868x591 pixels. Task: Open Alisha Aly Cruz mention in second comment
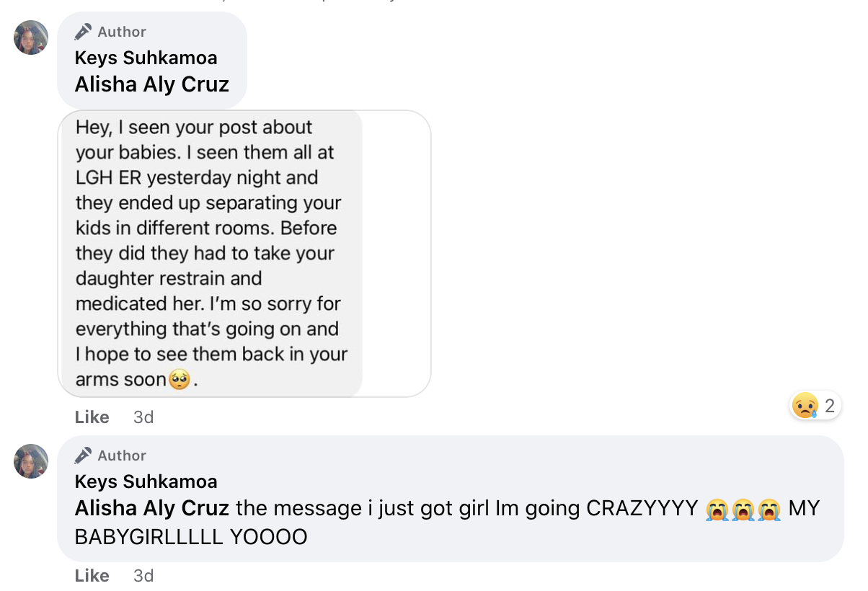pos(152,508)
